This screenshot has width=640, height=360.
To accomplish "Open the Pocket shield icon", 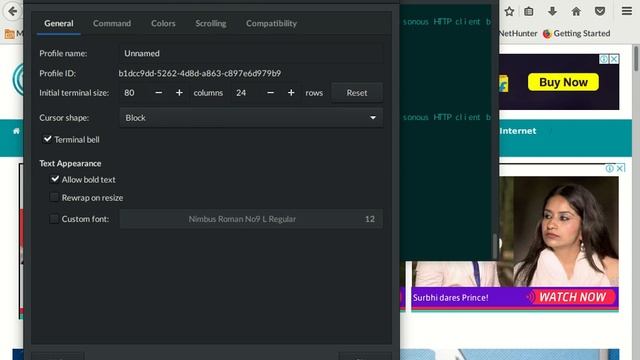I will [600, 11].
